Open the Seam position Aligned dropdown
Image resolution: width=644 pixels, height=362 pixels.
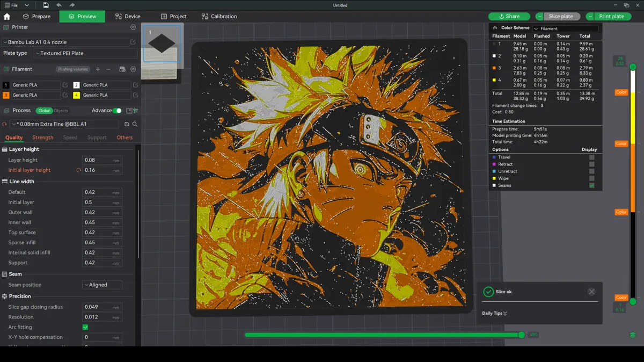102,285
